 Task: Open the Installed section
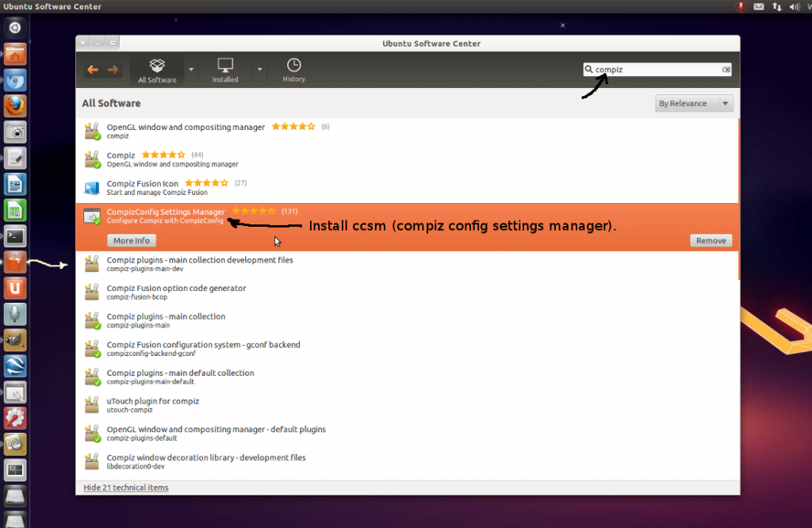(225, 71)
